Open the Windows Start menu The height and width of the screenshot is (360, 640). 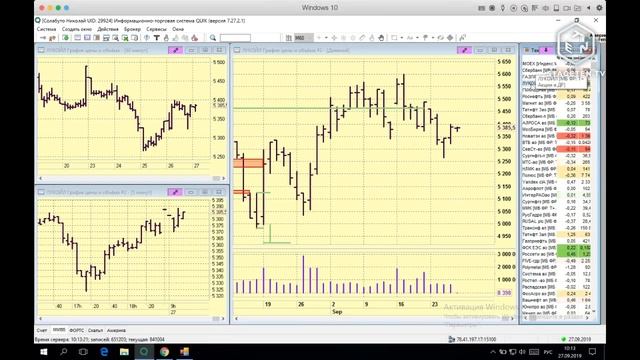point(44,351)
